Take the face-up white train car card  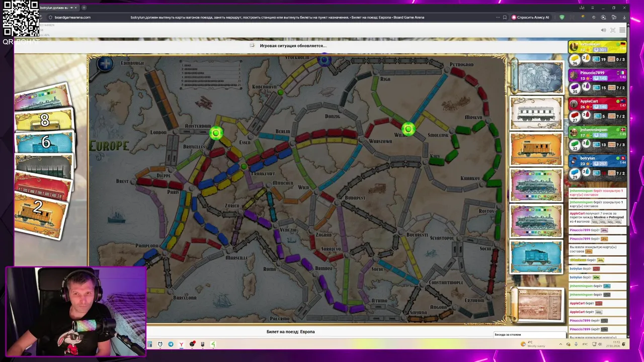[536, 113]
